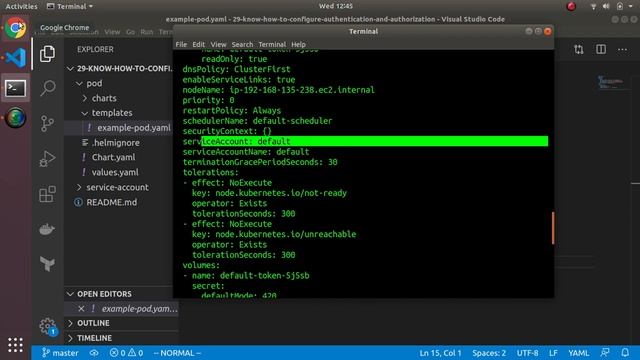Open the Explorer view in activity bar
This screenshot has width=640, height=360.
pyautogui.click(x=47, y=54)
